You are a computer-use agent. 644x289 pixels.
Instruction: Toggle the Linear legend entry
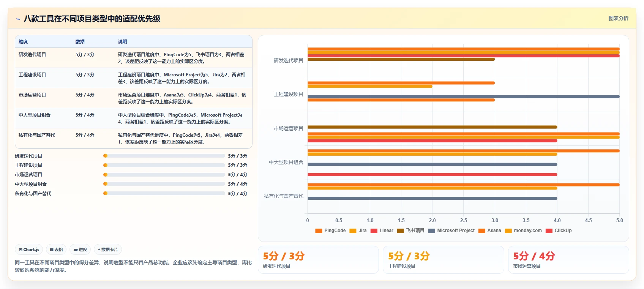click(x=382, y=231)
